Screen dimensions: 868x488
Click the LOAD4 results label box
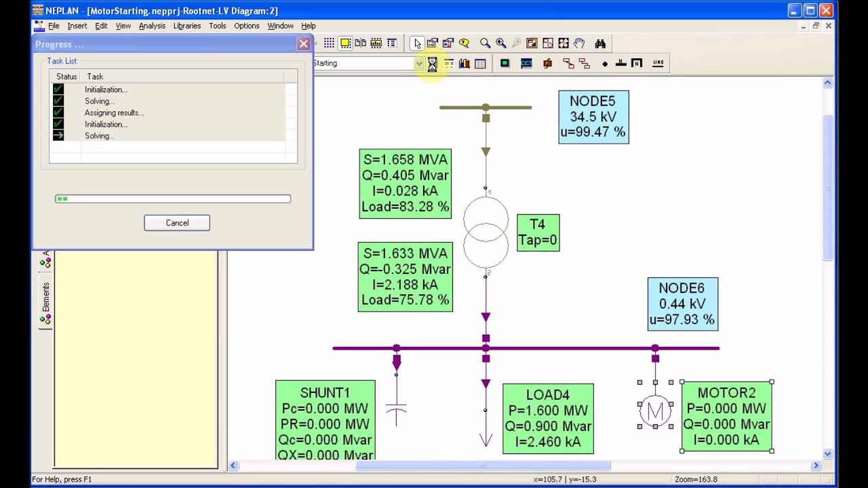[x=548, y=418]
